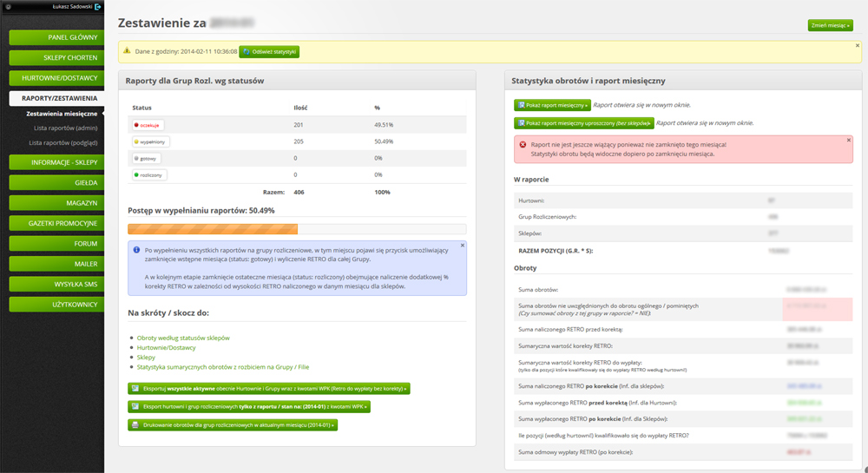This screenshot has height=473, width=868.
Task: Dismiss the red report warning alert
Action: pyautogui.click(x=848, y=140)
